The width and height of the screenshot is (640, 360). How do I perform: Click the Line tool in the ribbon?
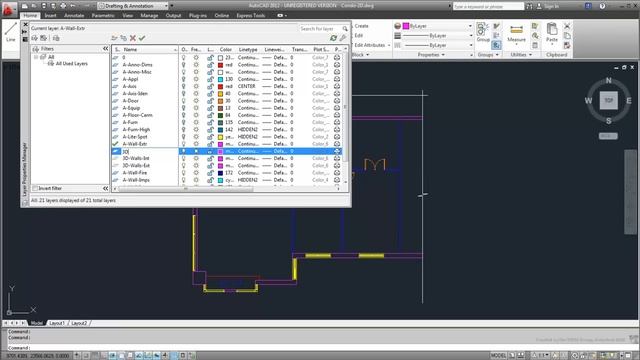tap(11, 32)
